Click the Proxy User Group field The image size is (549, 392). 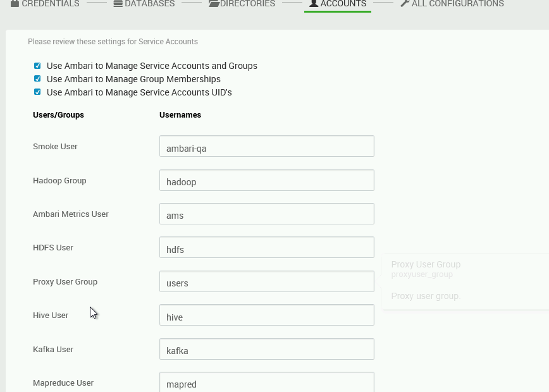[267, 281]
